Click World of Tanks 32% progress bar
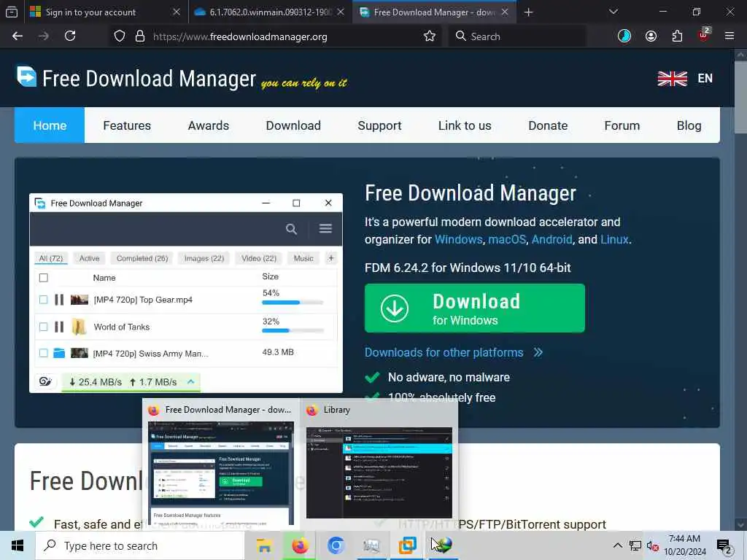Screen dimensions: 747x560 coord(293,330)
